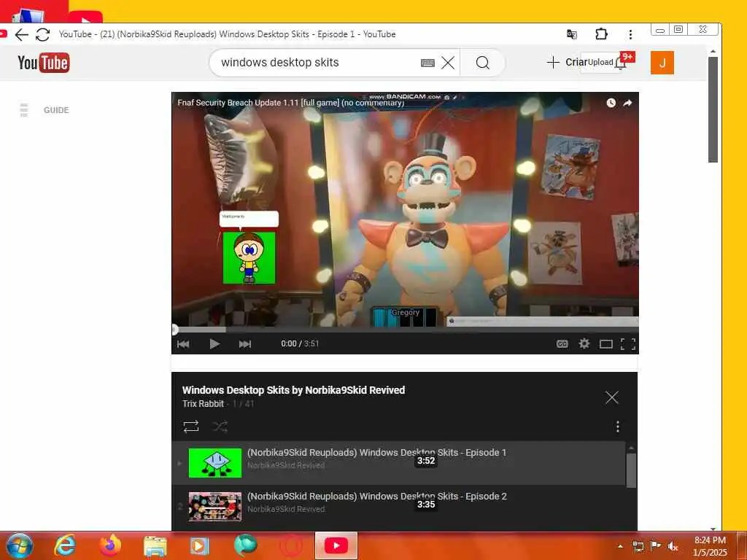Open the Windows Start button
The height and width of the screenshot is (560, 747).
19,545
